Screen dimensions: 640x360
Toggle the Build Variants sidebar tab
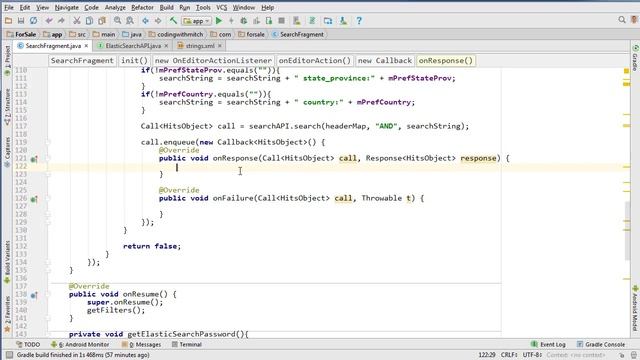7,261
